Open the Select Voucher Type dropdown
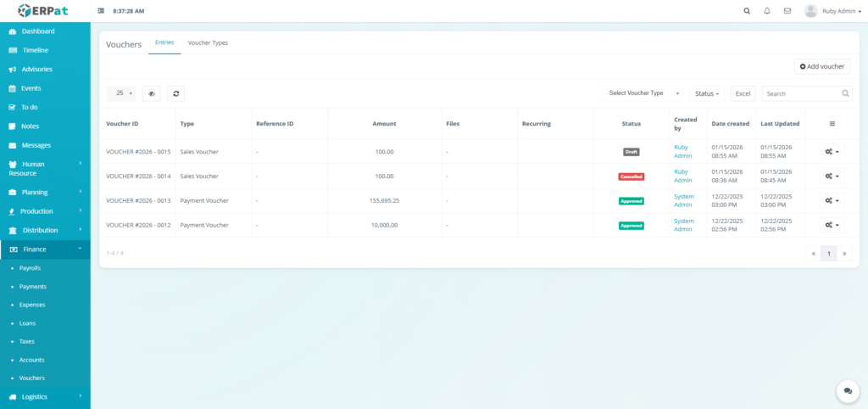The height and width of the screenshot is (409, 868). coord(637,93)
